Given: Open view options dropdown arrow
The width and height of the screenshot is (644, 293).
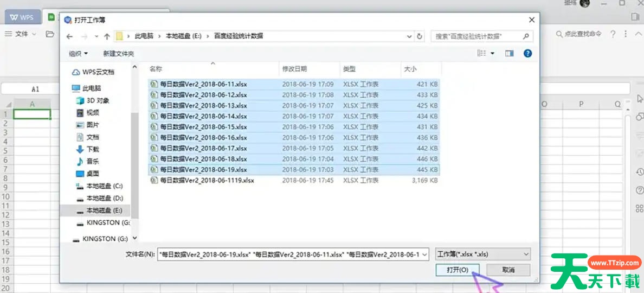Looking at the screenshot, I should [492, 53].
